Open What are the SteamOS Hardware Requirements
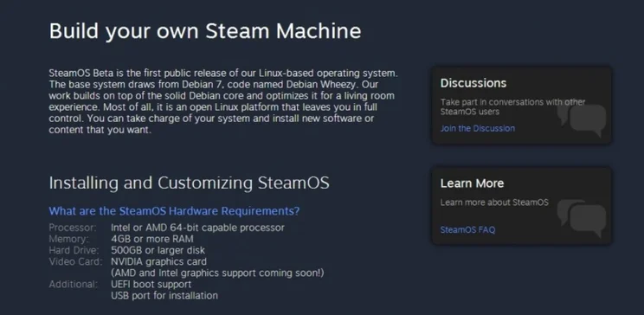The image size is (644, 315). pos(174,211)
